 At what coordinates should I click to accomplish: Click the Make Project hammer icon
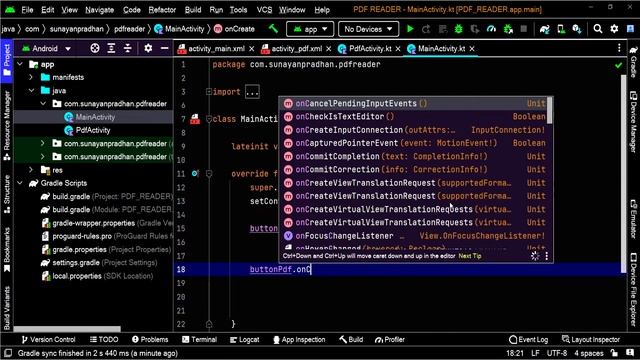[x=273, y=29]
